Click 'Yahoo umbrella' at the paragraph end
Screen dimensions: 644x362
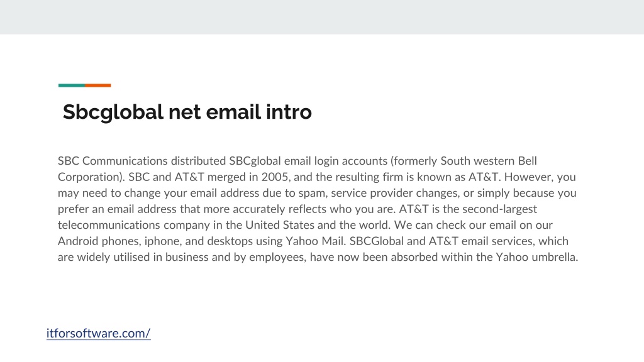click(536, 257)
